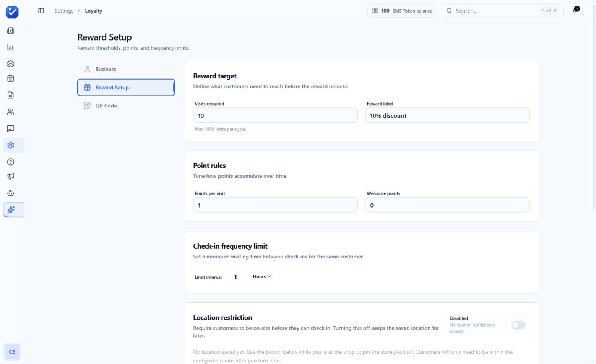Image resolution: width=596 pixels, height=364 pixels.
Task: Click the Check-in frequency limit heading
Action: coord(230,246)
